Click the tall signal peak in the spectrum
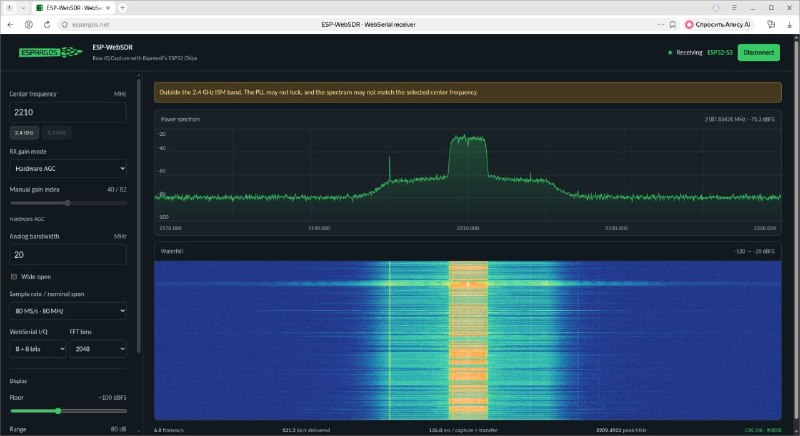Viewport: 800px width, 436px height. 467,156
